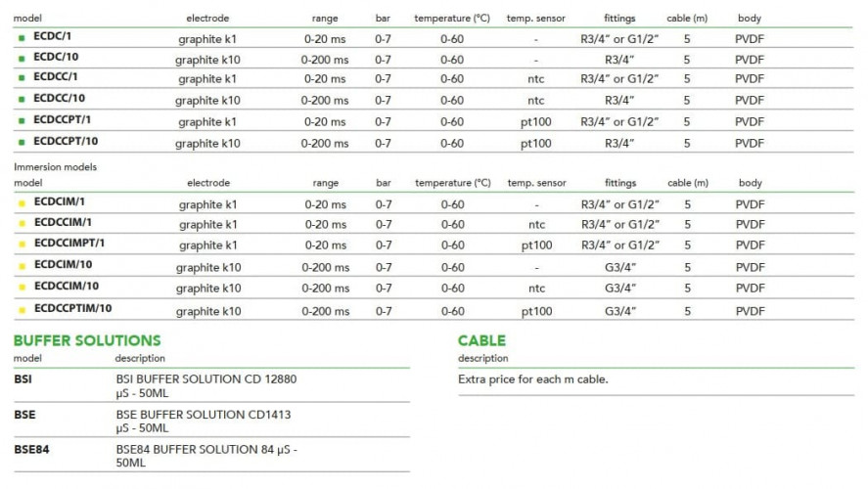This screenshot has height=489, width=868.
Task: Click the Immersion models section label
Action: [x=55, y=167]
